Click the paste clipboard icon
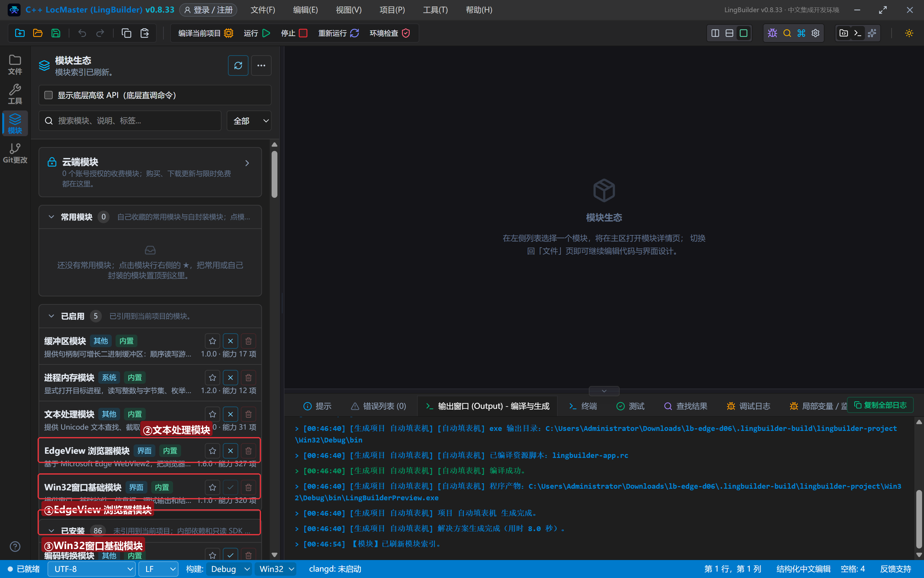This screenshot has width=924, height=578. [x=144, y=33]
